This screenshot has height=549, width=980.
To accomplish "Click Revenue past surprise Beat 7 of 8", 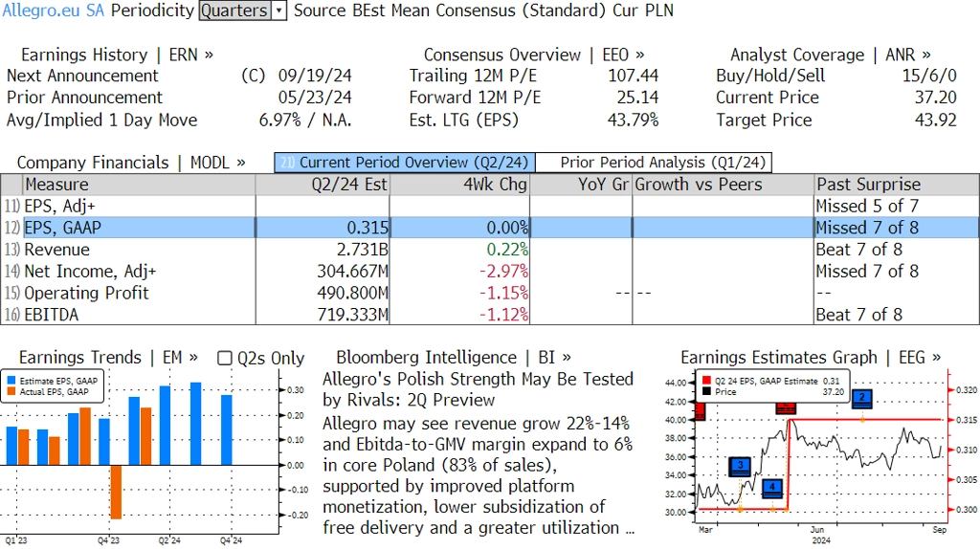I will (858, 250).
